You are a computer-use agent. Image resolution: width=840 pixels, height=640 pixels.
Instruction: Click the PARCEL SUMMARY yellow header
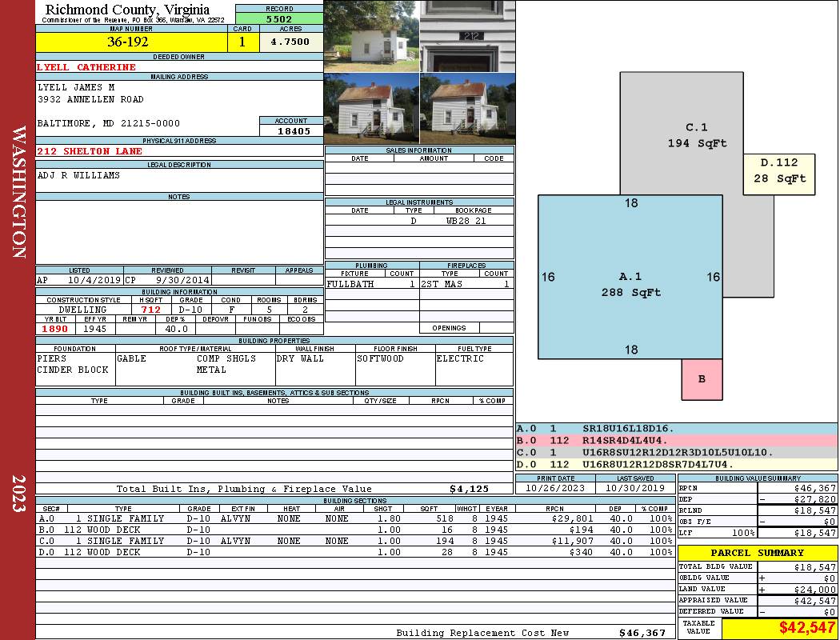click(x=757, y=553)
